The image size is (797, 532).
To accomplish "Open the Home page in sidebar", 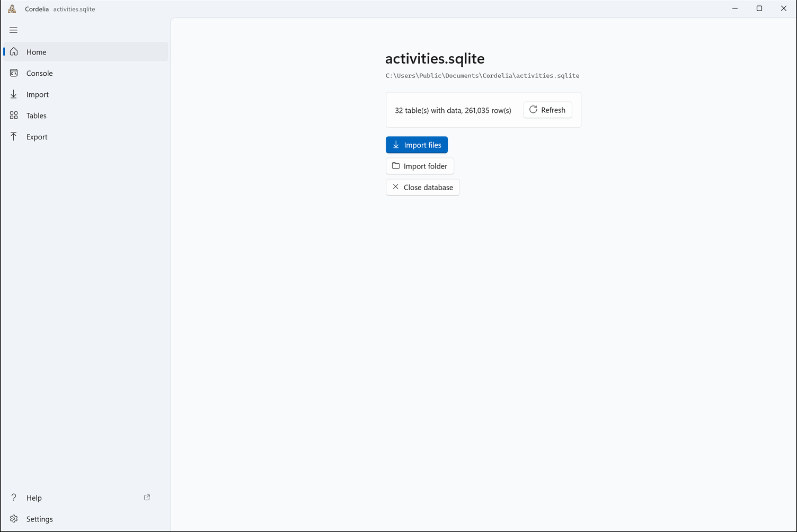I will click(85, 52).
